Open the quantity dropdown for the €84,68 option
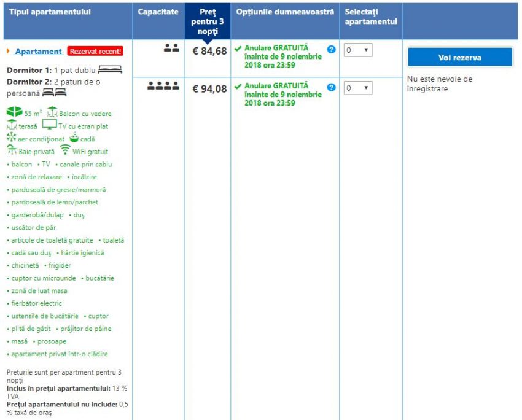Screen dimensions: 522x420 [358, 50]
